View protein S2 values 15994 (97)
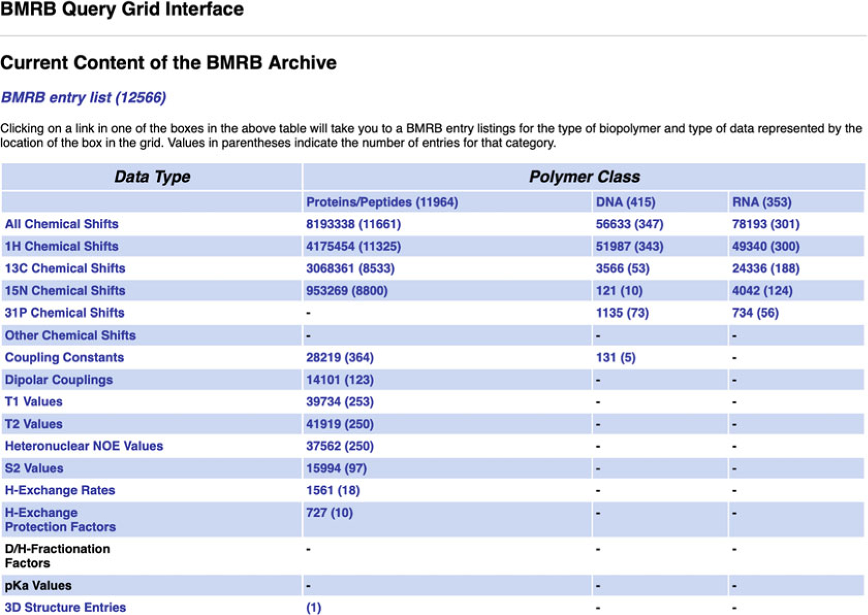This screenshot has width=868, height=615. coord(337,468)
